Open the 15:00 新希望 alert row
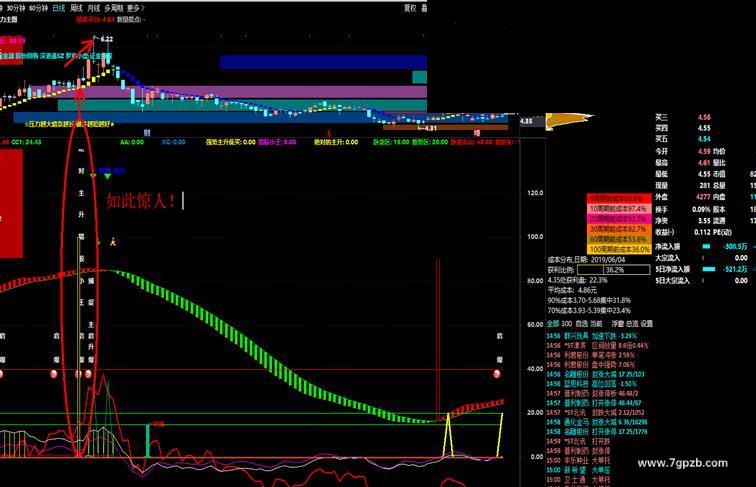Viewport: 756px width, 487px height. 579,470
